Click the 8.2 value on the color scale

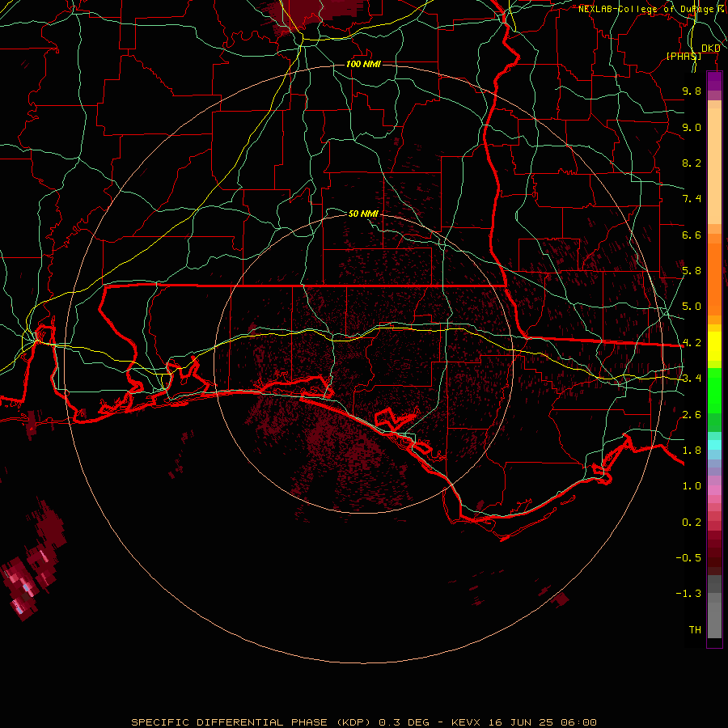[x=692, y=163]
